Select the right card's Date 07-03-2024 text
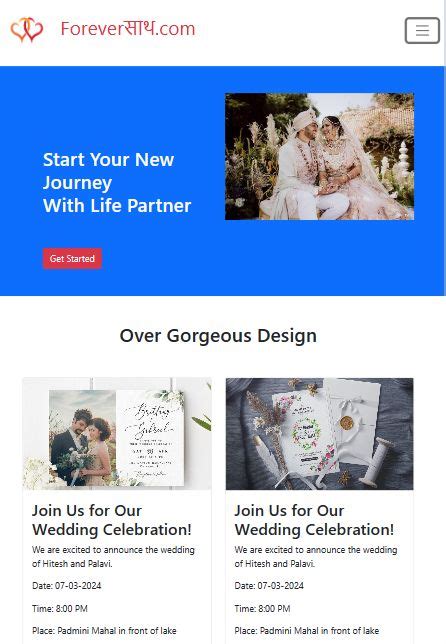Screen dimensions: 446x644 269,585
